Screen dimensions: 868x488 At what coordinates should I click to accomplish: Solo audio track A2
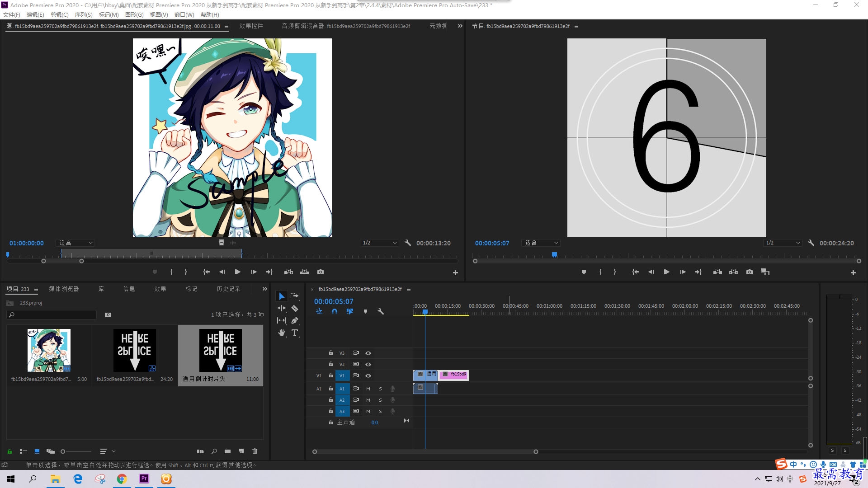[380, 400]
